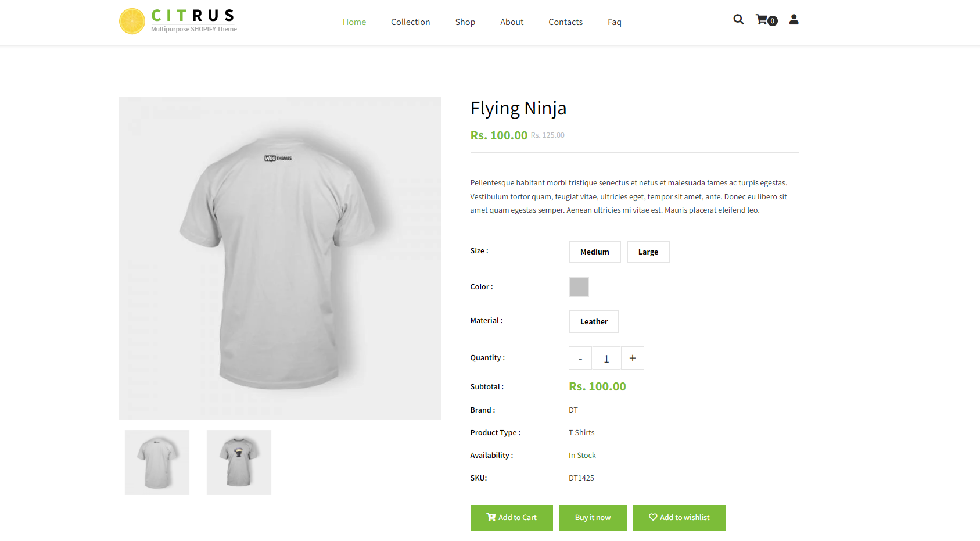Click the Citrus lemon logo
The image size is (980, 541).
coord(132,20)
